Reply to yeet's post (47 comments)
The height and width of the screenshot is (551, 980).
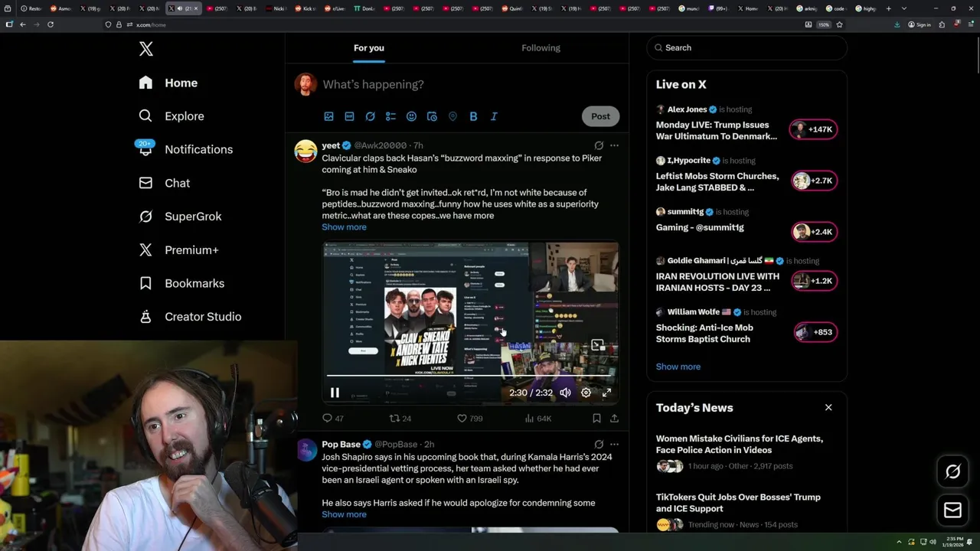point(333,419)
